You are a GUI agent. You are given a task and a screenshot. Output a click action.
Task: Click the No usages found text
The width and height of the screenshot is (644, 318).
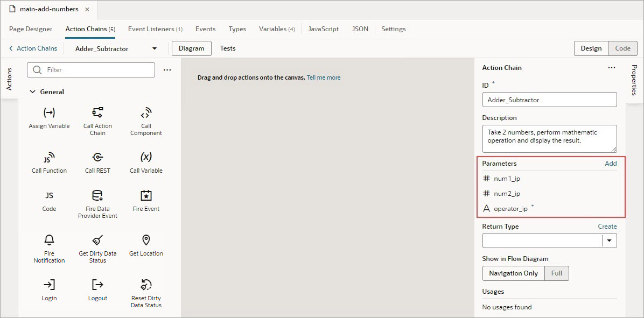[x=507, y=307]
